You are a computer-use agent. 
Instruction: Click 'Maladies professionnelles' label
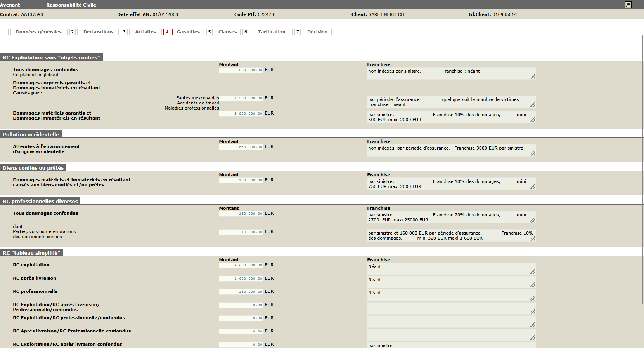pyautogui.click(x=192, y=108)
